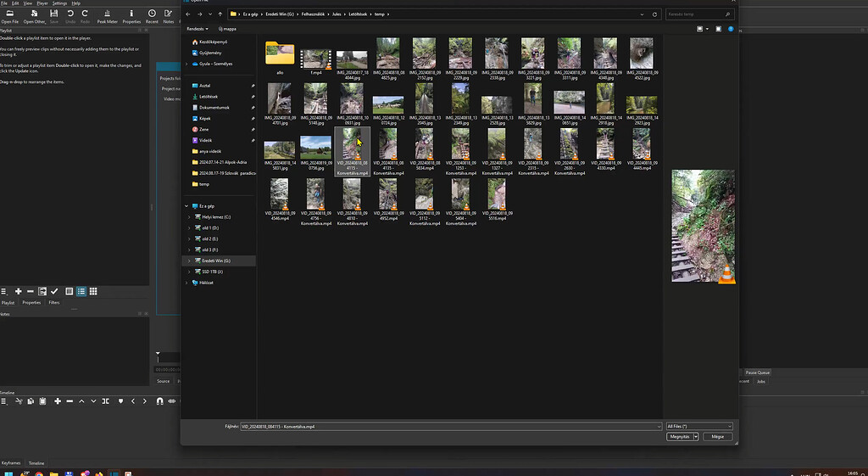
Task: Click the timeline Cut scissors icon
Action: 18,400
